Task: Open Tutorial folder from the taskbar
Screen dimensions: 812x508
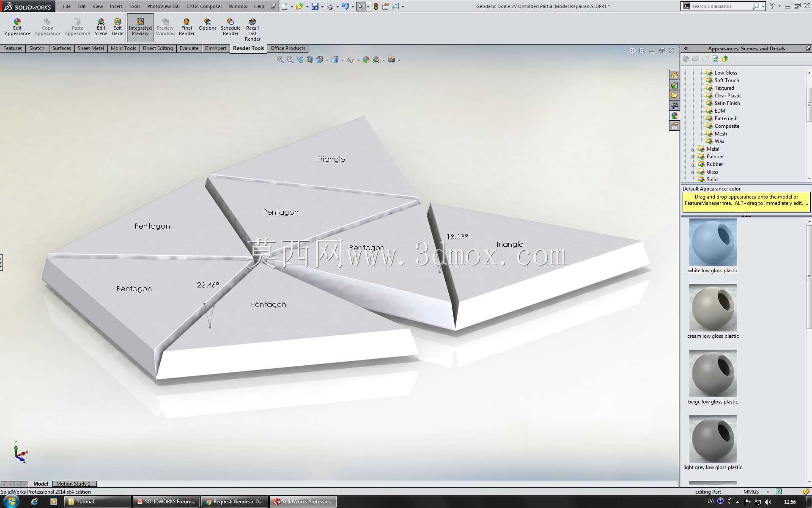Action: (98, 502)
